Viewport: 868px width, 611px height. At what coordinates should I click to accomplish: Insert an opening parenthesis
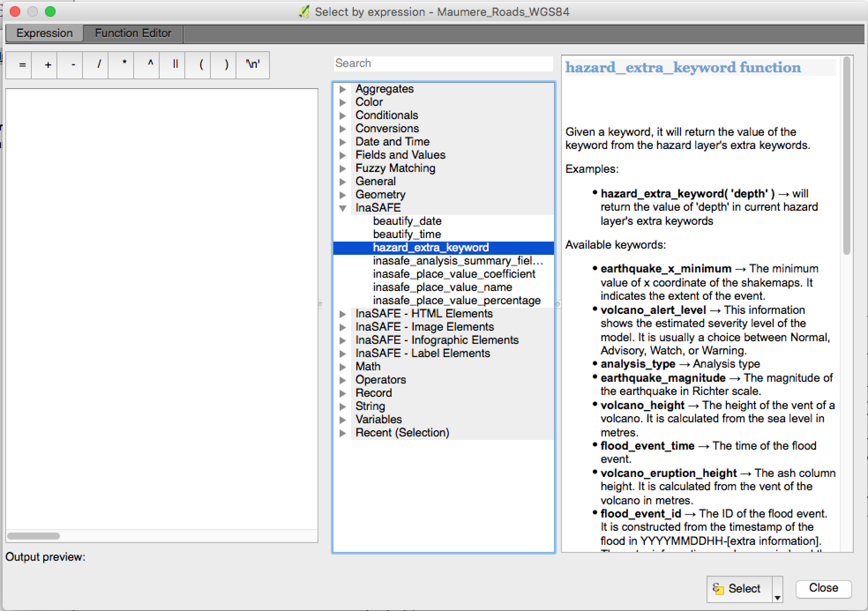point(198,65)
